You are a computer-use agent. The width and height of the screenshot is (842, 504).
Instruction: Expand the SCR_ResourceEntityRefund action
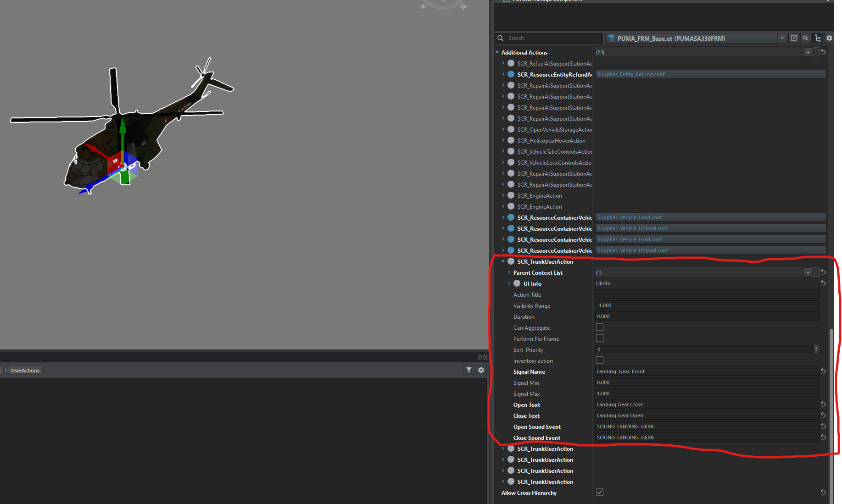(x=503, y=74)
